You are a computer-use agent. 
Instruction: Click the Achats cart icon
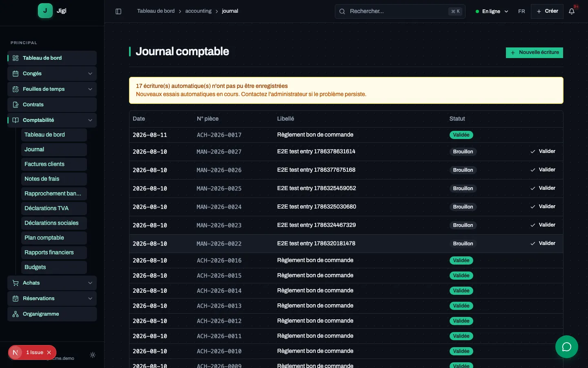(16, 283)
